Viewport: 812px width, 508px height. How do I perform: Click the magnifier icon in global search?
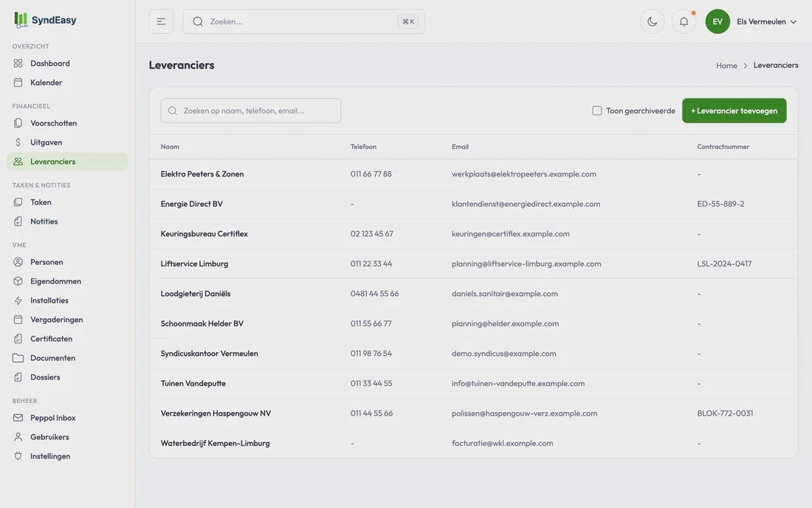[198, 21]
